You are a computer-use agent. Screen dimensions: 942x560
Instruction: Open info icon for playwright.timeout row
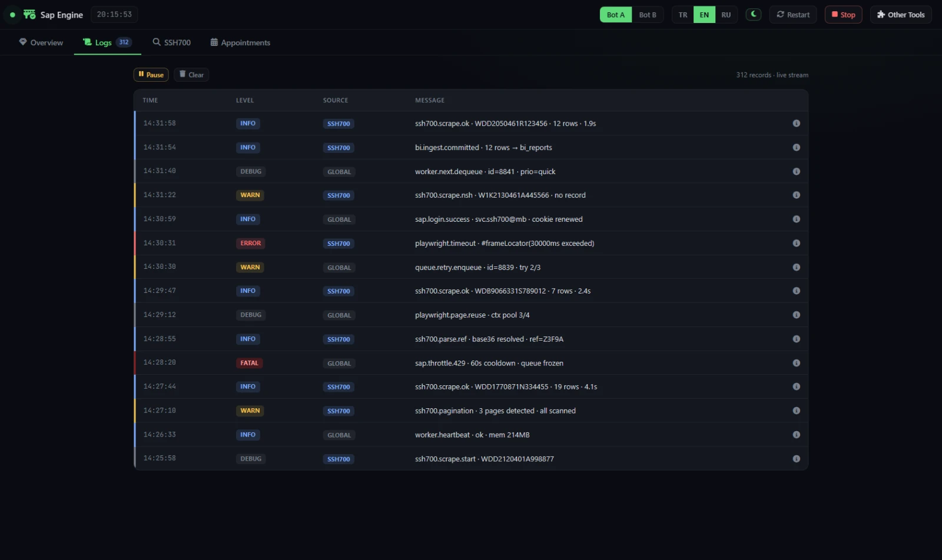point(796,244)
